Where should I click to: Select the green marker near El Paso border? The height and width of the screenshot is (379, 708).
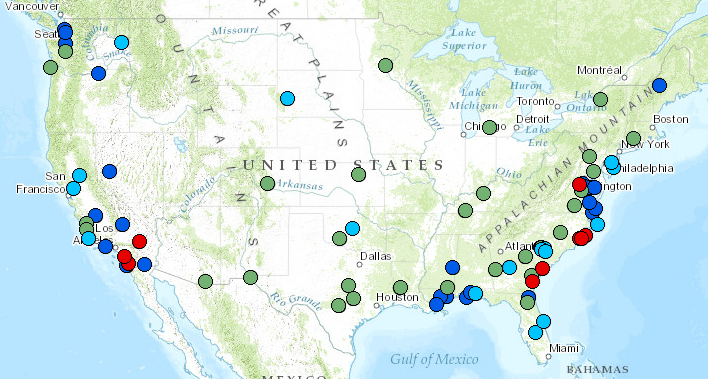tap(251, 277)
